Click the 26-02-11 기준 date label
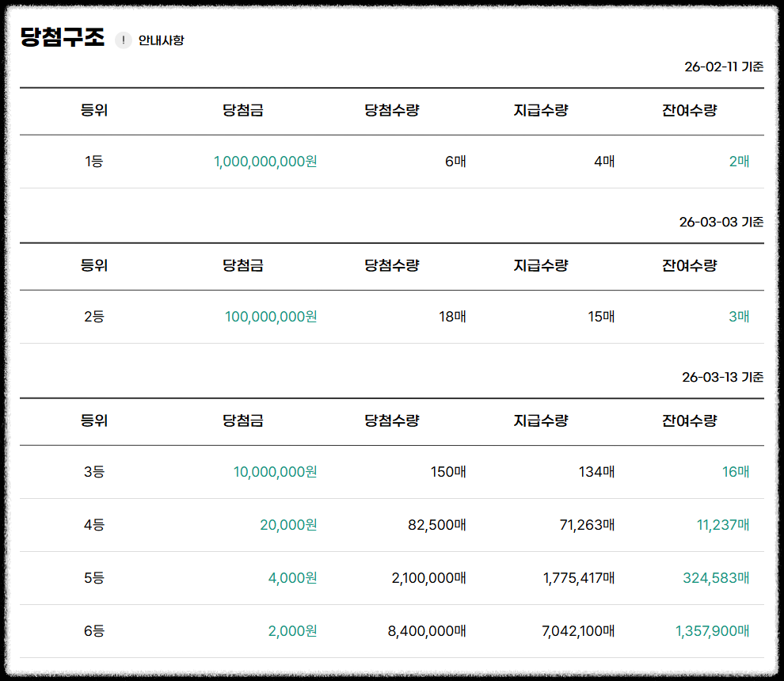The height and width of the screenshot is (681, 784). coord(725,67)
